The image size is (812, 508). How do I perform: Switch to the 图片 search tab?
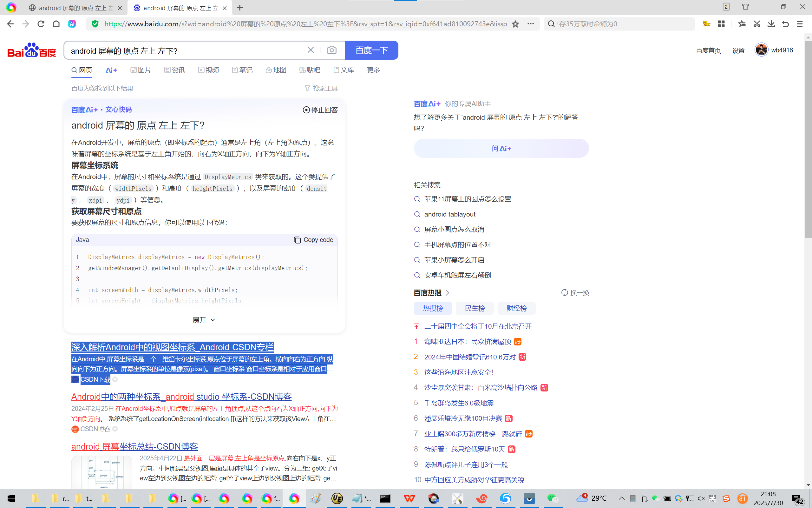coord(141,70)
